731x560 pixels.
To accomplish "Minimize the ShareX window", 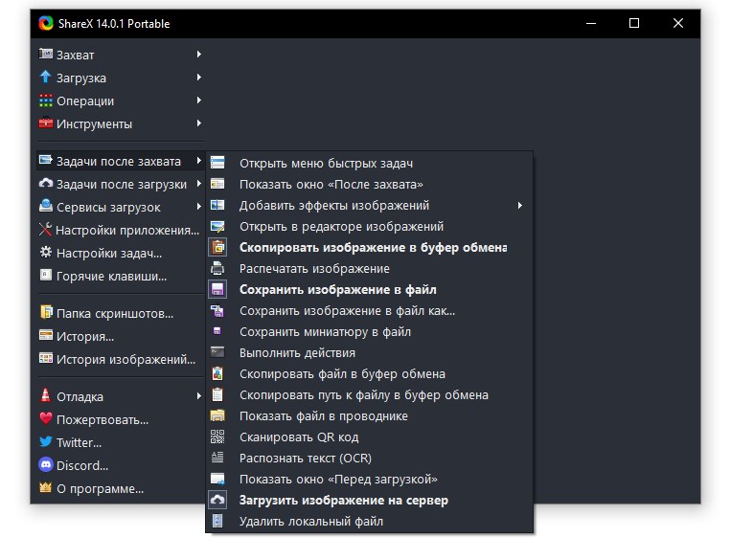I will click(591, 23).
